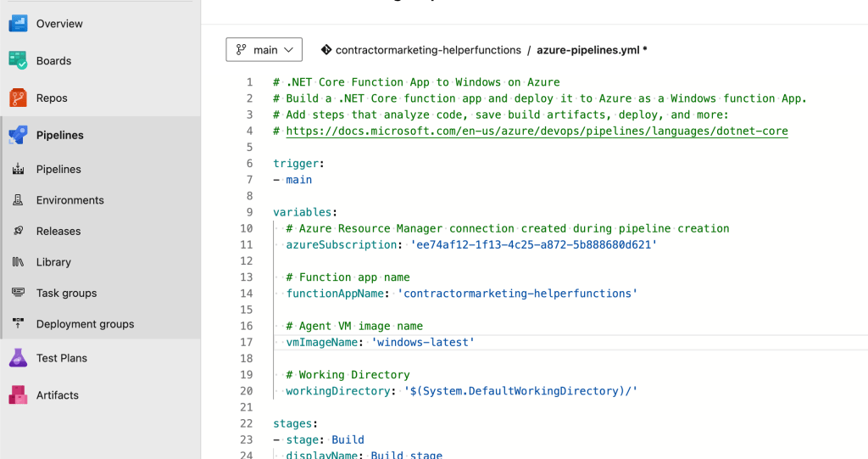
Task: Open the Library page
Action: coord(53,262)
